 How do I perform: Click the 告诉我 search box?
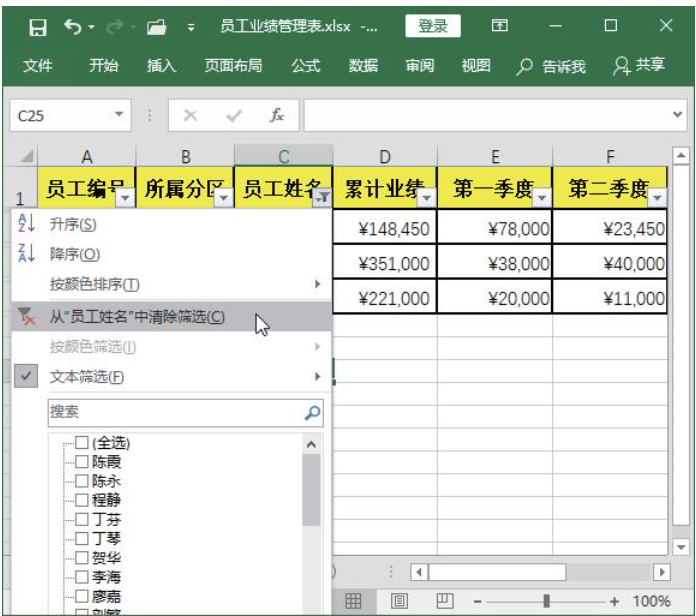550,67
